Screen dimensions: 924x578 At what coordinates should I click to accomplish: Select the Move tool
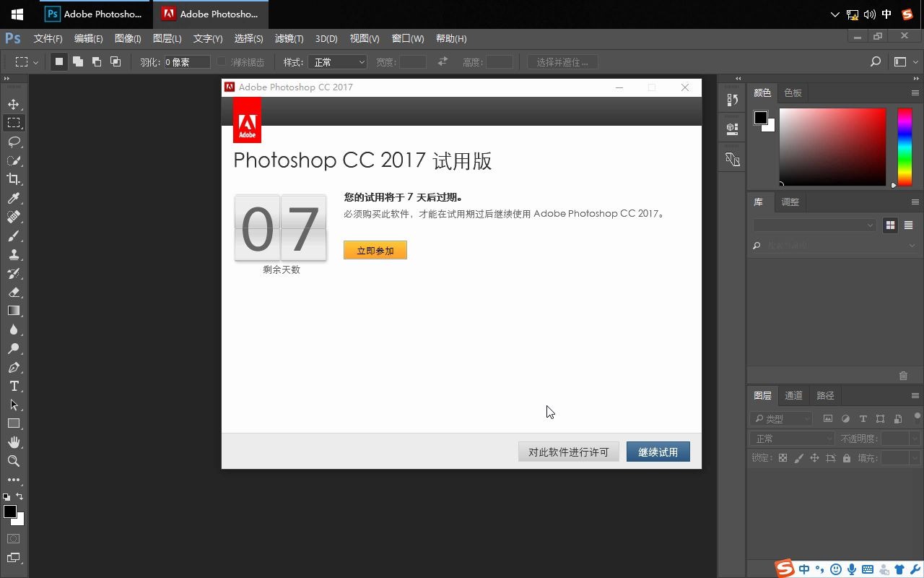[14, 103]
